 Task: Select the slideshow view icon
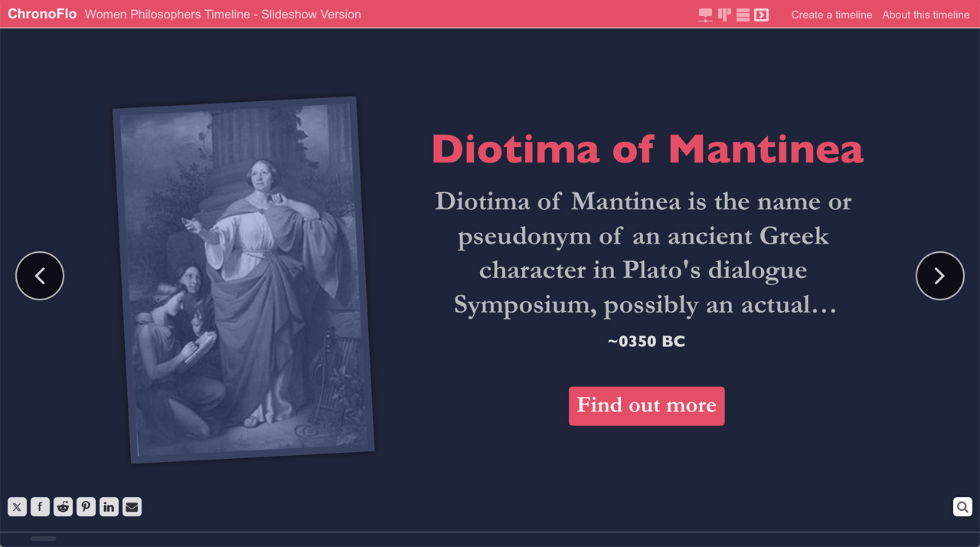761,15
